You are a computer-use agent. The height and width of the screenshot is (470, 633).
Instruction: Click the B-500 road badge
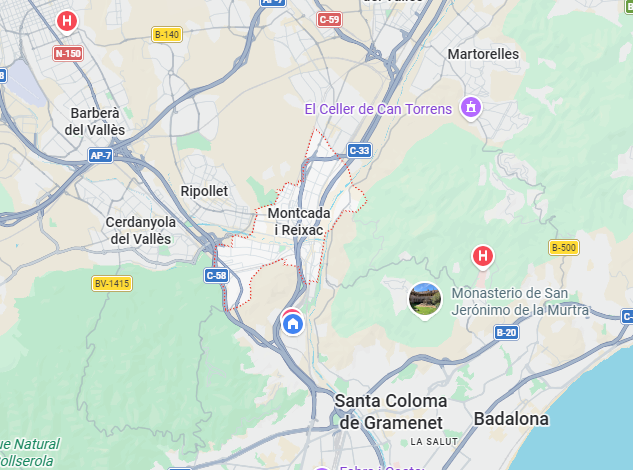(x=564, y=248)
